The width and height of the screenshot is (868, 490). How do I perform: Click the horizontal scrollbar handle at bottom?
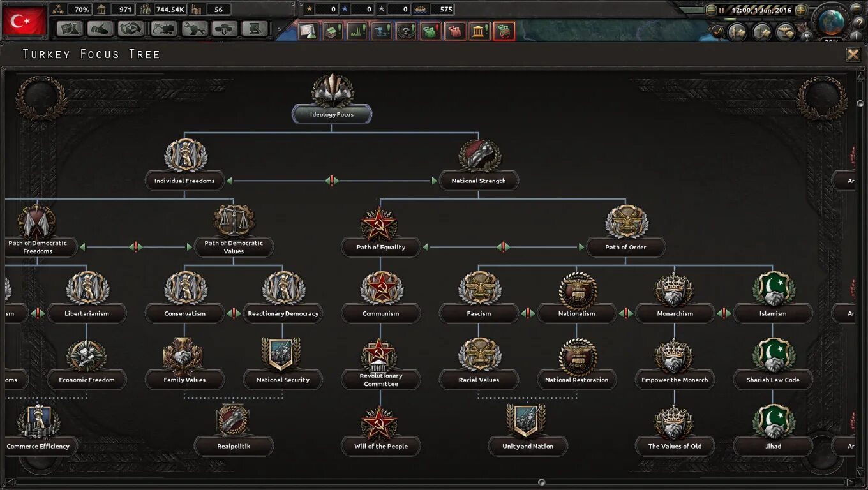point(542,482)
